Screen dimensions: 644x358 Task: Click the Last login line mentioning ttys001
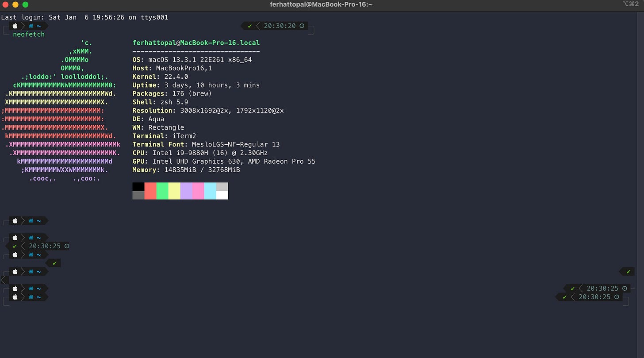click(x=84, y=17)
